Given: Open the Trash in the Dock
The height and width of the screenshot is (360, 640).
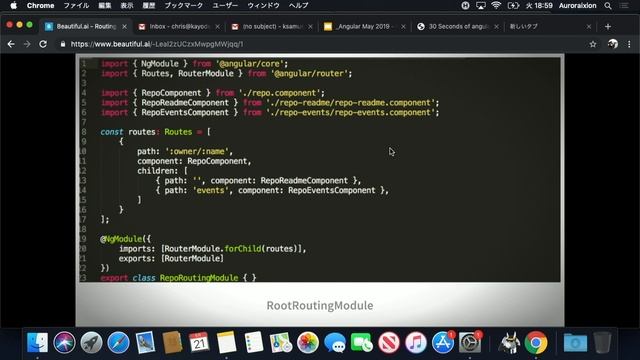Looking at the screenshot, I should click(602, 342).
